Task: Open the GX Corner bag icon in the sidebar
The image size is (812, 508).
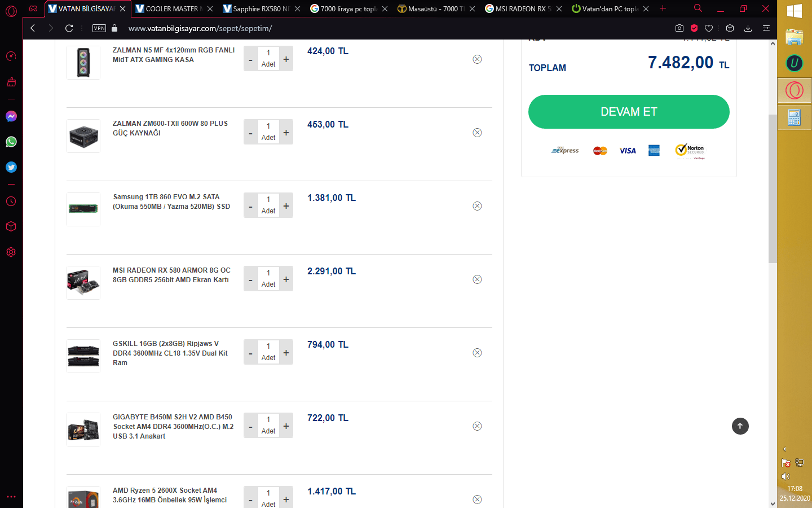Action: [11, 82]
